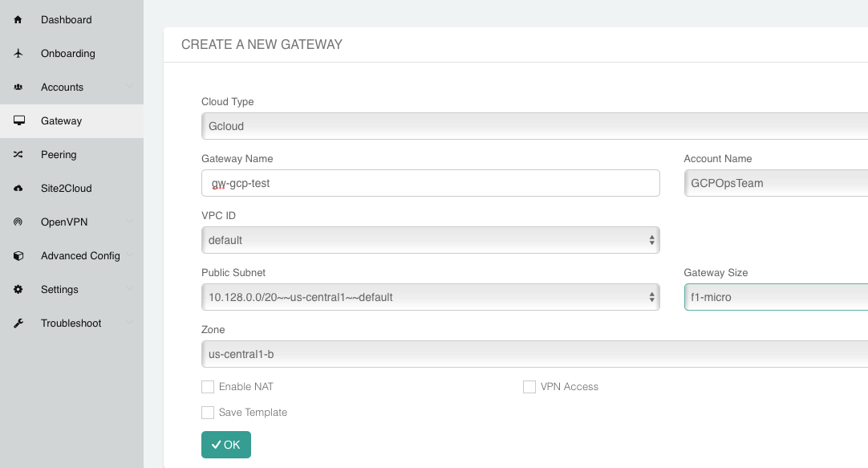Click the Gateway monitor icon

[18, 120]
